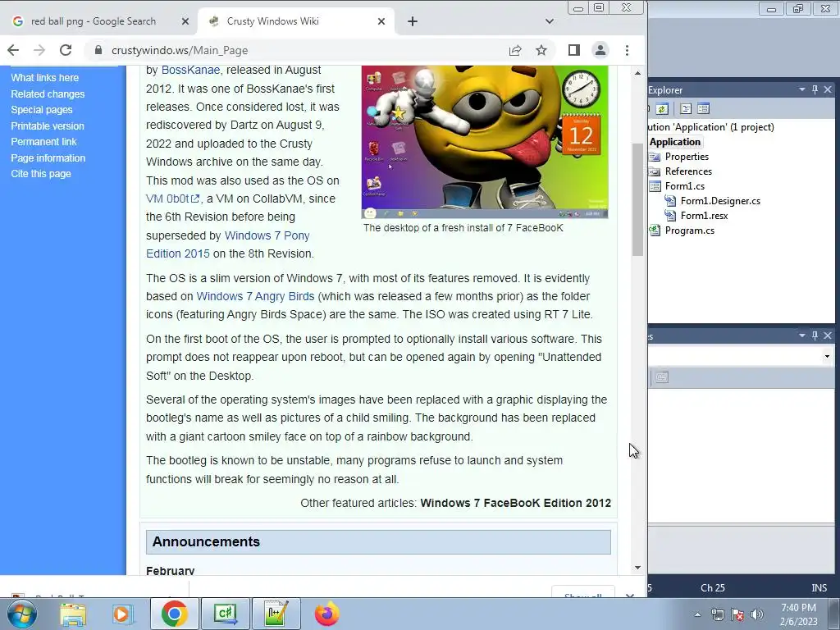Open the 'Windows 7 Angry Birds' article link
Viewport: 840px width, 630px height.
(256, 296)
